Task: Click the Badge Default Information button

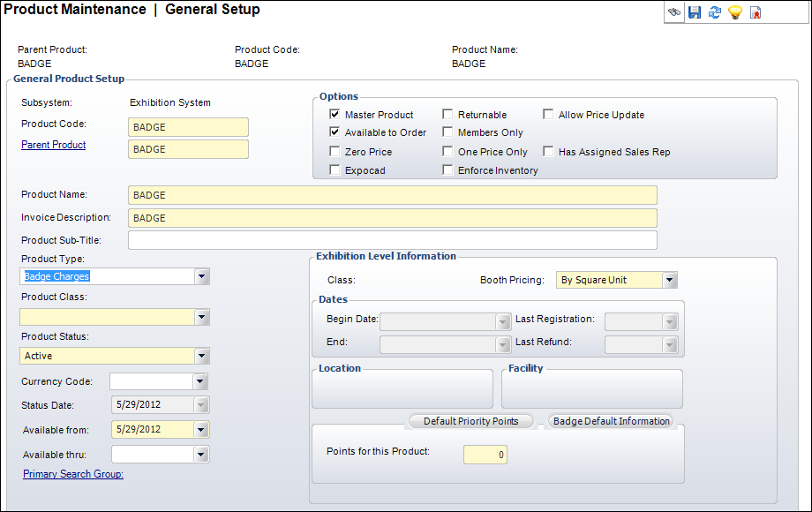Action: (611, 421)
